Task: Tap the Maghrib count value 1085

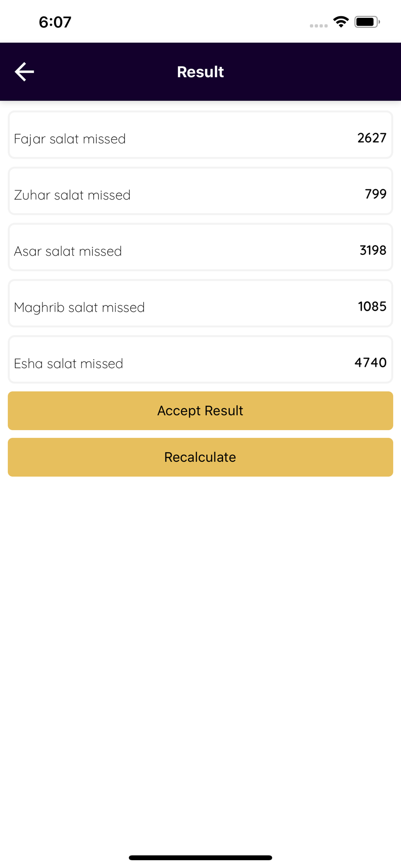Action: click(x=372, y=306)
